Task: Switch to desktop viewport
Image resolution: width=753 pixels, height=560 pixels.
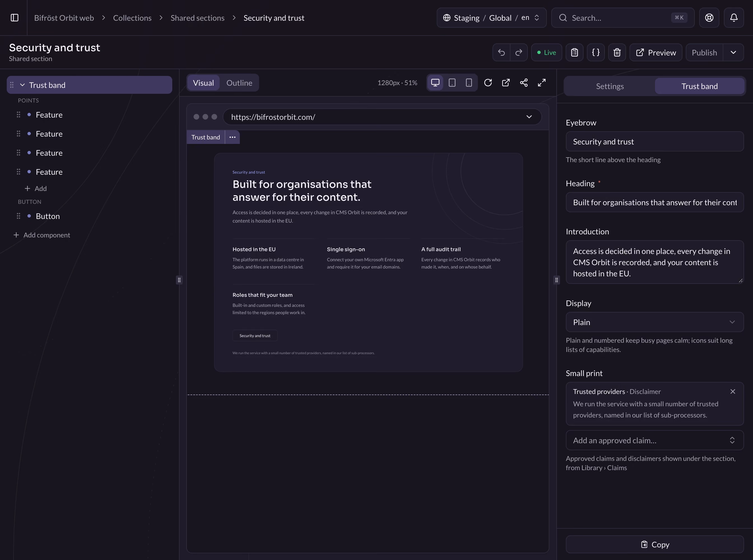Action: [435, 83]
